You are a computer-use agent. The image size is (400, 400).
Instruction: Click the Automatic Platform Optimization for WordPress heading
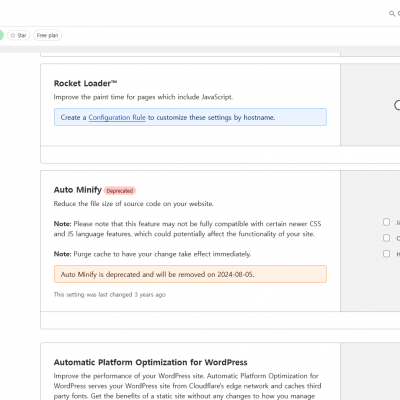coord(150,362)
